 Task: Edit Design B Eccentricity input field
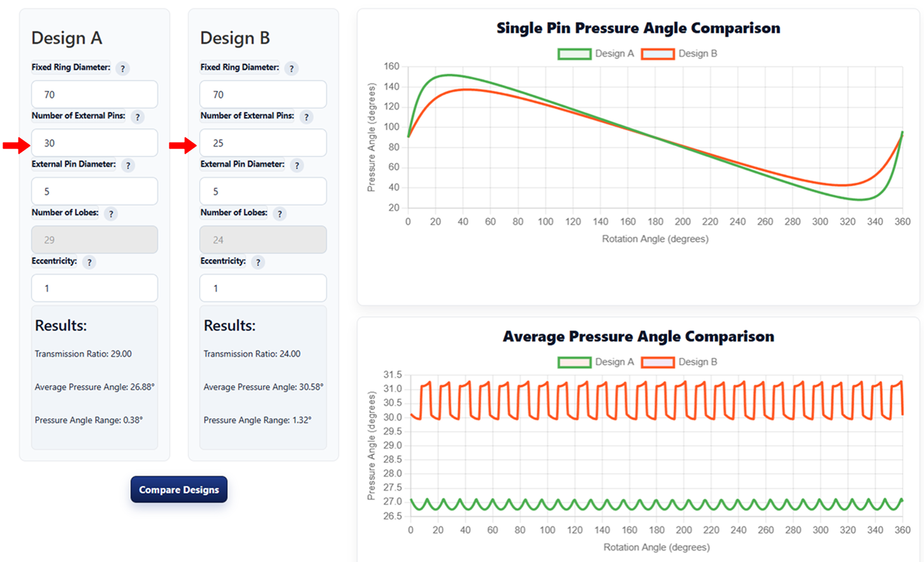[x=263, y=288]
